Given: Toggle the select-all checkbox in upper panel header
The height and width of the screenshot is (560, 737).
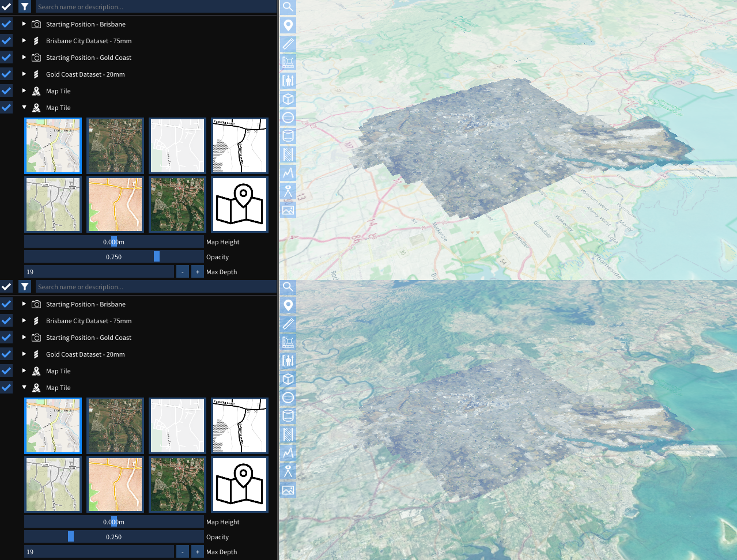Looking at the screenshot, I should click(6, 7).
